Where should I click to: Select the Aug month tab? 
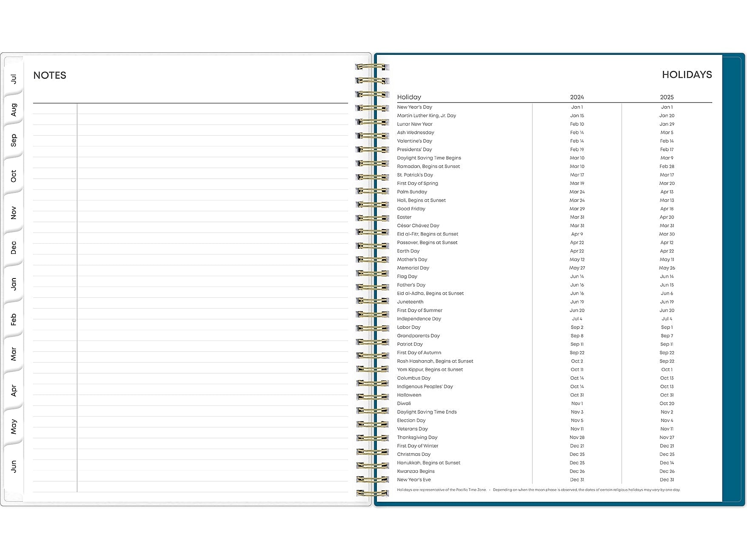(14, 110)
